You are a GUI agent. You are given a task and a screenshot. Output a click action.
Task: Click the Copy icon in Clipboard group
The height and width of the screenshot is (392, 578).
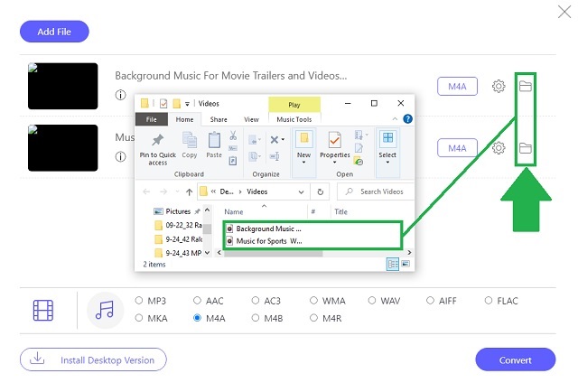click(x=190, y=145)
